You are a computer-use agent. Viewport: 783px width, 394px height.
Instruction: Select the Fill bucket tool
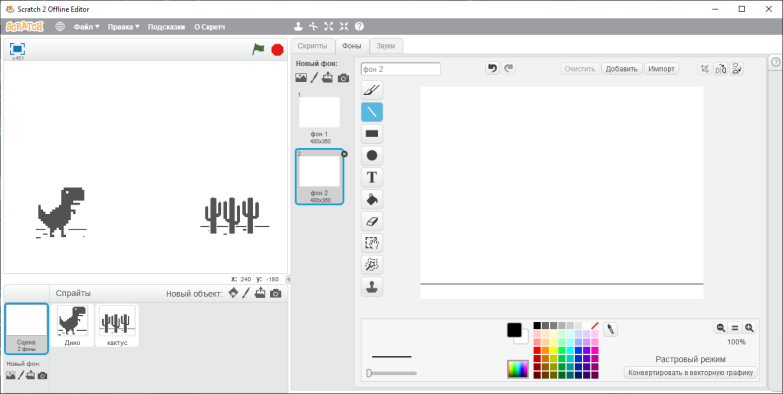pos(372,199)
